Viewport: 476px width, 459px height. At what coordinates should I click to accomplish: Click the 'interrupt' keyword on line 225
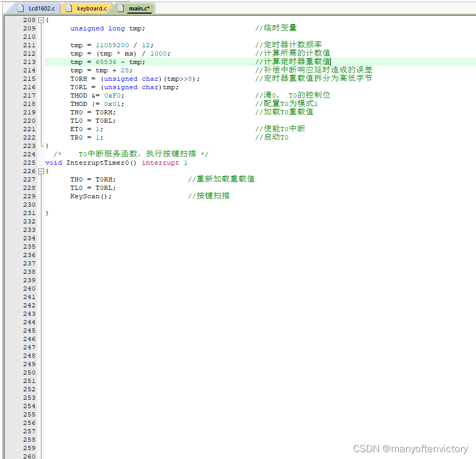pyautogui.click(x=160, y=163)
